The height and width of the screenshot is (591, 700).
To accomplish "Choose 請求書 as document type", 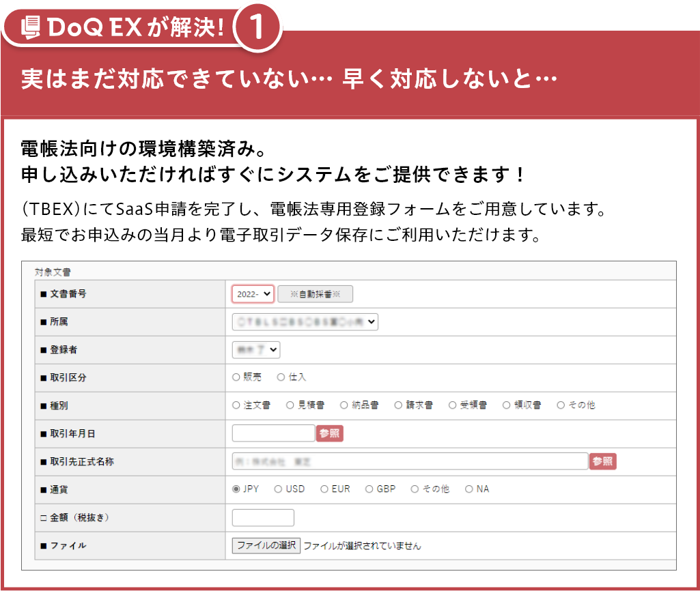I will (398, 405).
